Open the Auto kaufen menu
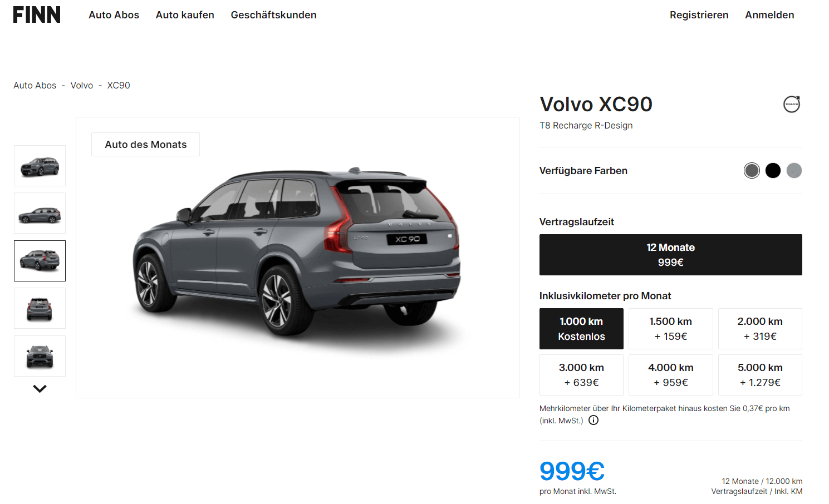 (x=185, y=15)
